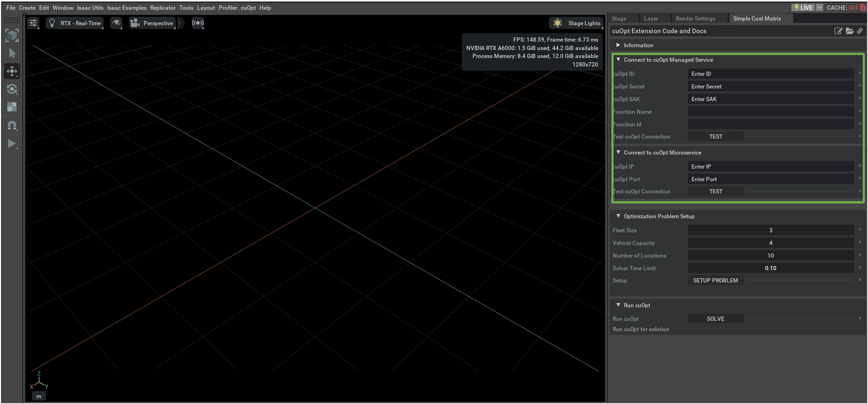Viewport: 868px width, 404px height.
Task: Activate the Move tool
Action: (x=12, y=71)
